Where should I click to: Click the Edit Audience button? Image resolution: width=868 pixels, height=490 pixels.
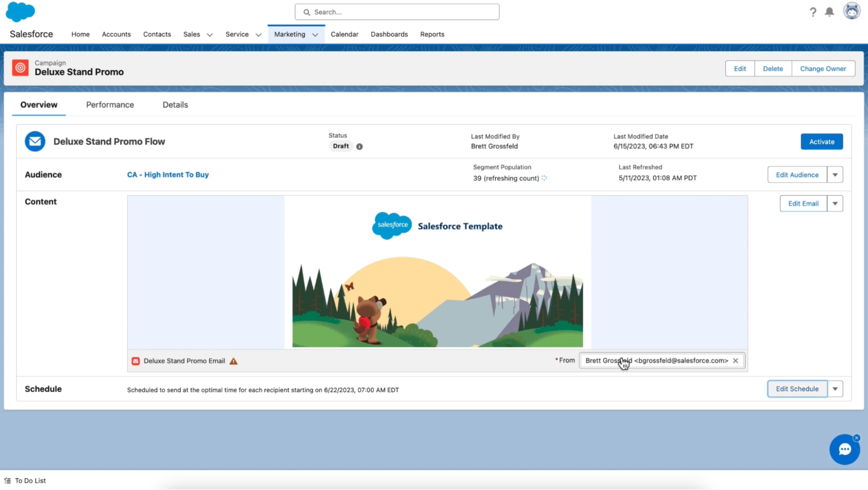(x=797, y=175)
